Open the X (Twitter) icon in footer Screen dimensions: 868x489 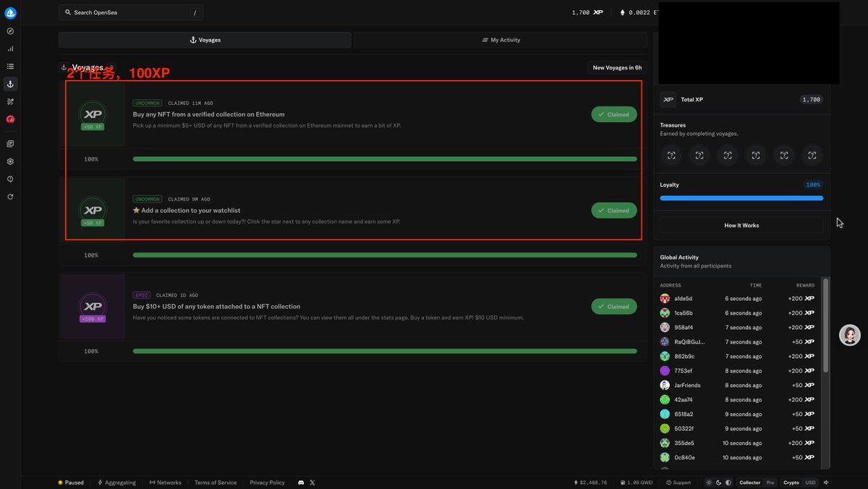tap(312, 482)
